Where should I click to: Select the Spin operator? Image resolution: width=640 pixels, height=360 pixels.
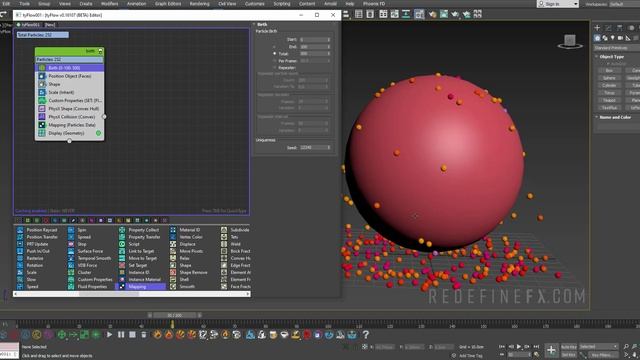pyautogui.click(x=82, y=230)
